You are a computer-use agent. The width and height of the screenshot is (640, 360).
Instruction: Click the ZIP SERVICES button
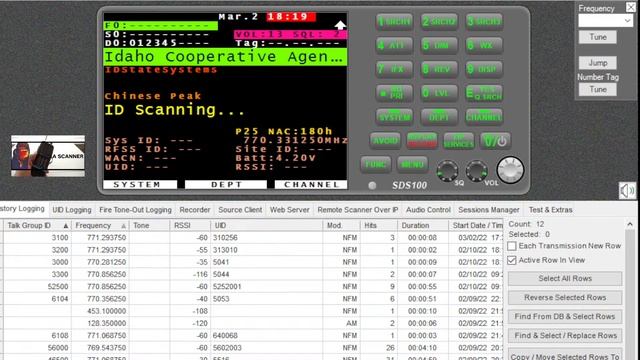[x=459, y=140]
